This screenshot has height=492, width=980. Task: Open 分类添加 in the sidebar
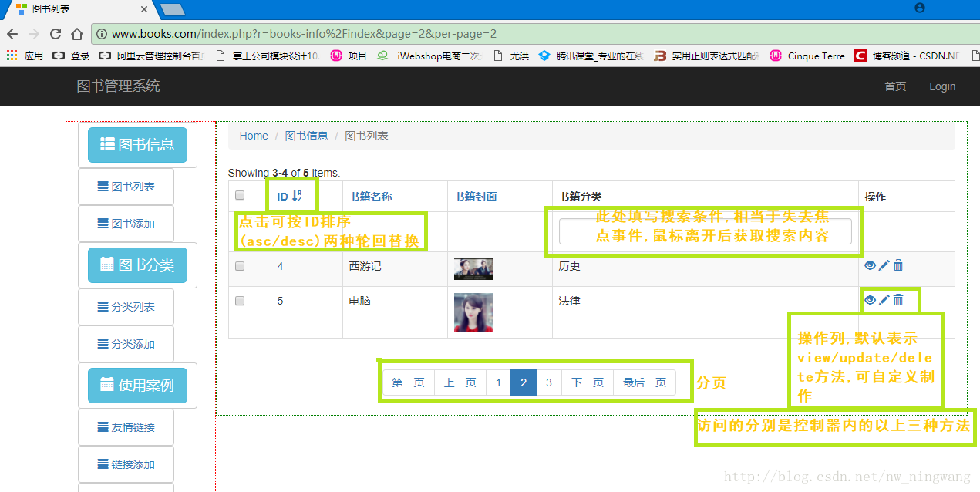pyautogui.click(x=126, y=344)
